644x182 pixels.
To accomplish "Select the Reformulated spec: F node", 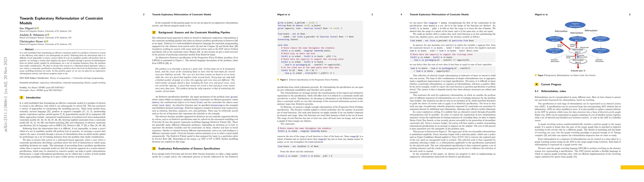I will click(601, 51).
